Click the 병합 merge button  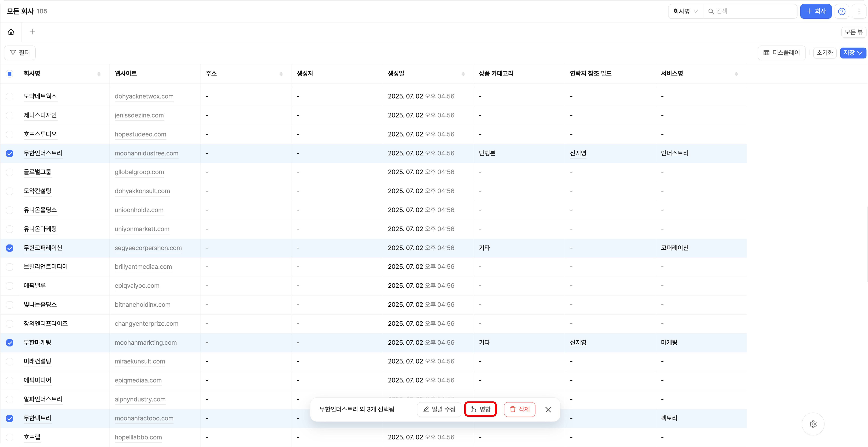(x=480, y=410)
